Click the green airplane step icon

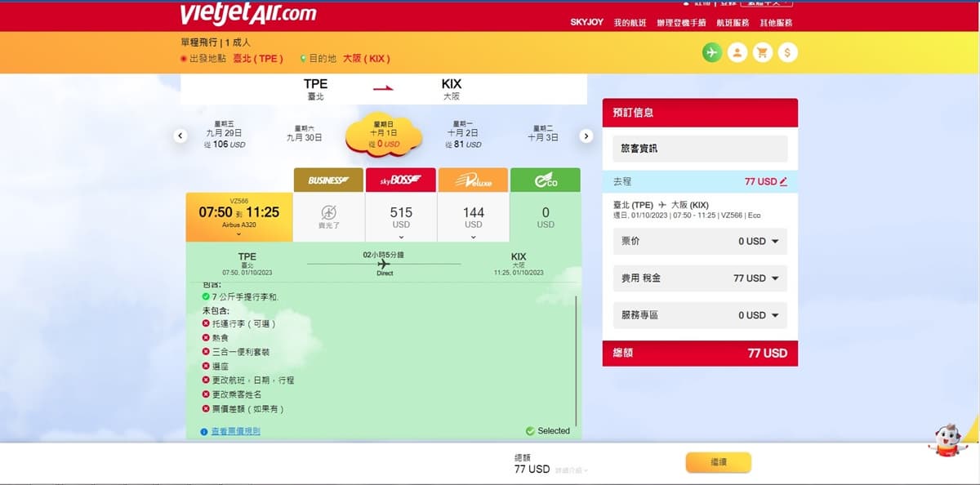pyautogui.click(x=712, y=52)
